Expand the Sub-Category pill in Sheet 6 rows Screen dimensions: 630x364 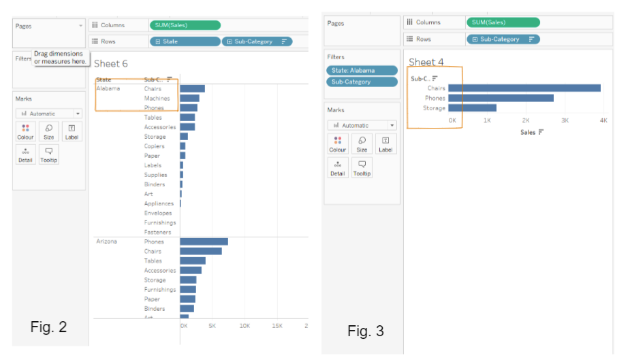231,42
